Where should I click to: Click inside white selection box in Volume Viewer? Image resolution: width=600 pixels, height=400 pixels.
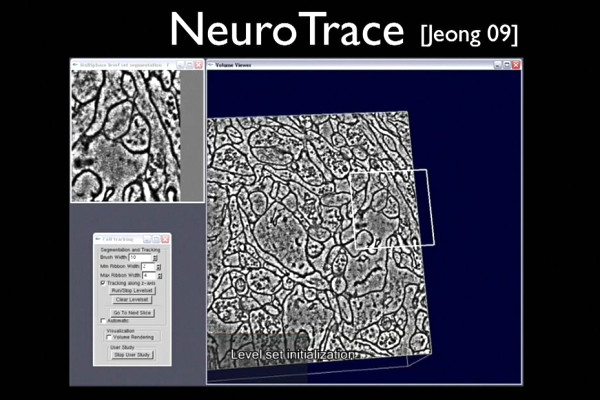[x=393, y=207]
